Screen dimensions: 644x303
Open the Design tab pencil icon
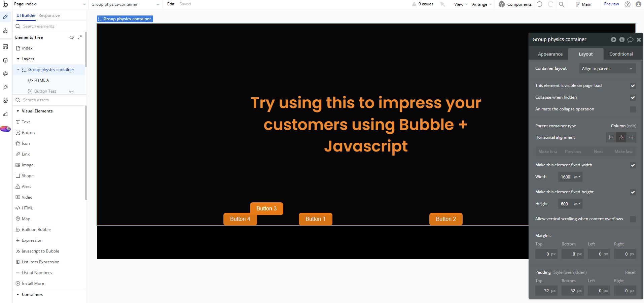(x=5, y=17)
